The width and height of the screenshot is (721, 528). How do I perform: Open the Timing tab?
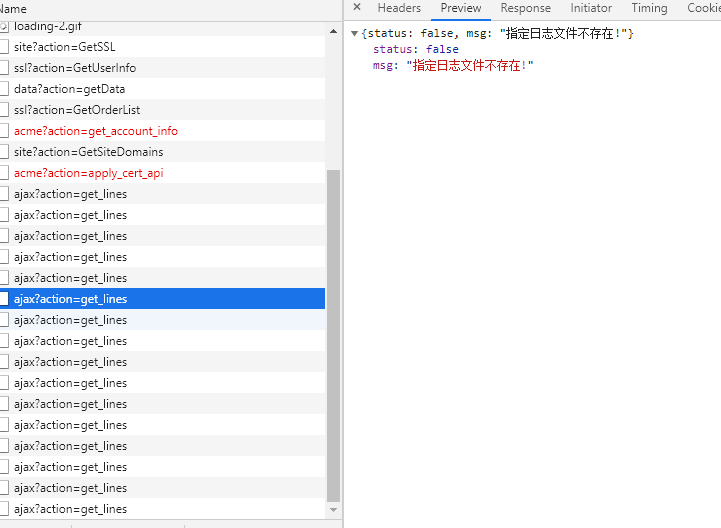pos(649,8)
